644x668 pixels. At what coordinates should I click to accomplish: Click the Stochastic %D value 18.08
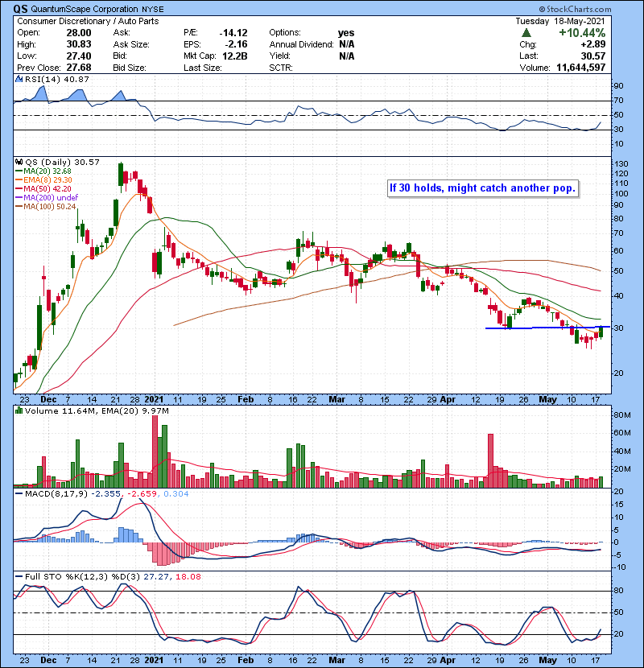[x=188, y=577]
